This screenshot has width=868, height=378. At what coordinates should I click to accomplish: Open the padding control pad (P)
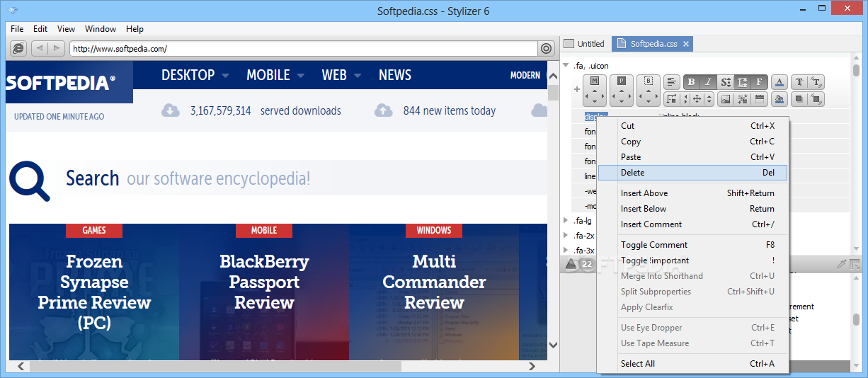click(x=622, y=90)
